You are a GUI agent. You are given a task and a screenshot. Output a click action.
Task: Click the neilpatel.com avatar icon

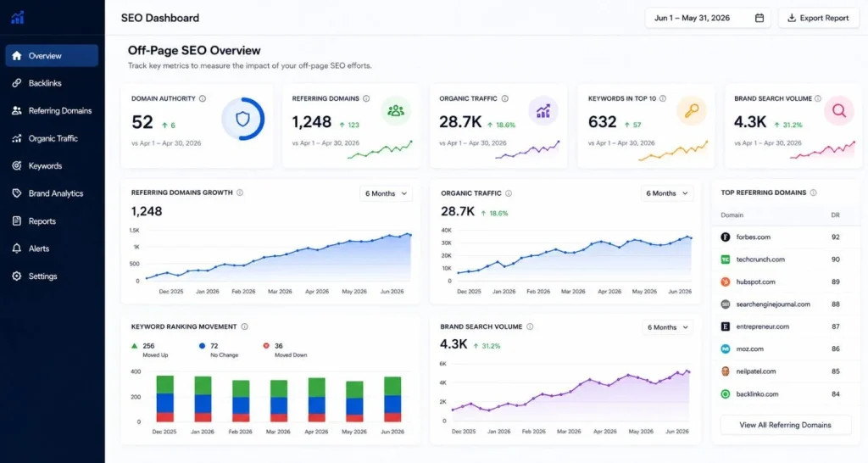coord(726,371)
